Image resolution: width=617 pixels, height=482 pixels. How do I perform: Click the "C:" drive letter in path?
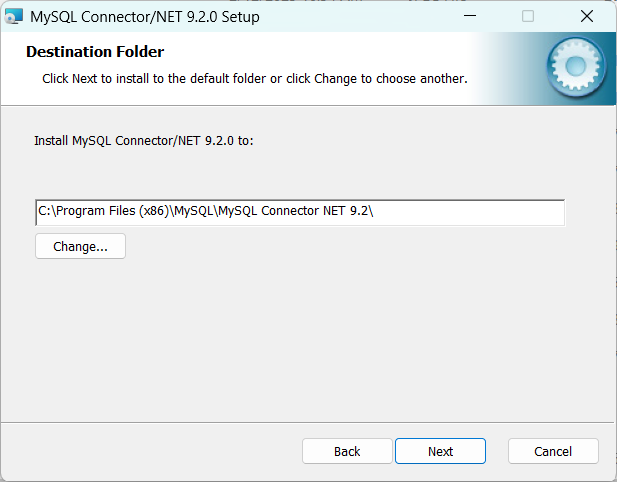pos(45,212)
